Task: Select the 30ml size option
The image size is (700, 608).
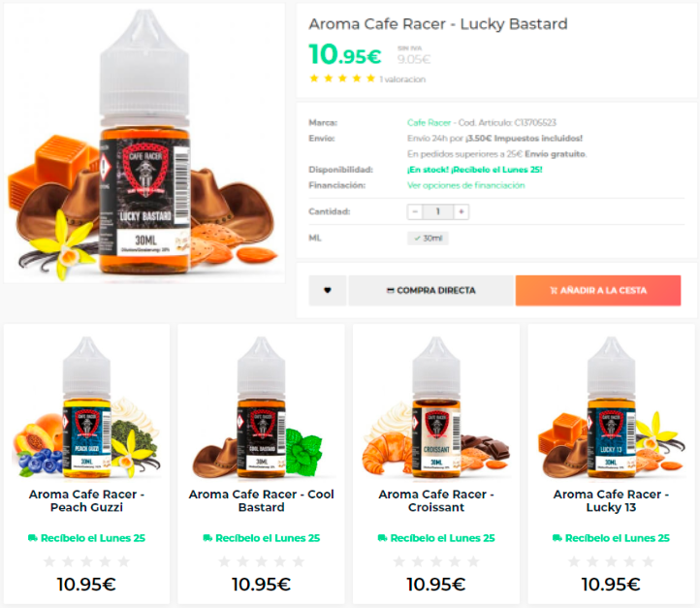Action: pyautogui.click(x=428, y=239)
